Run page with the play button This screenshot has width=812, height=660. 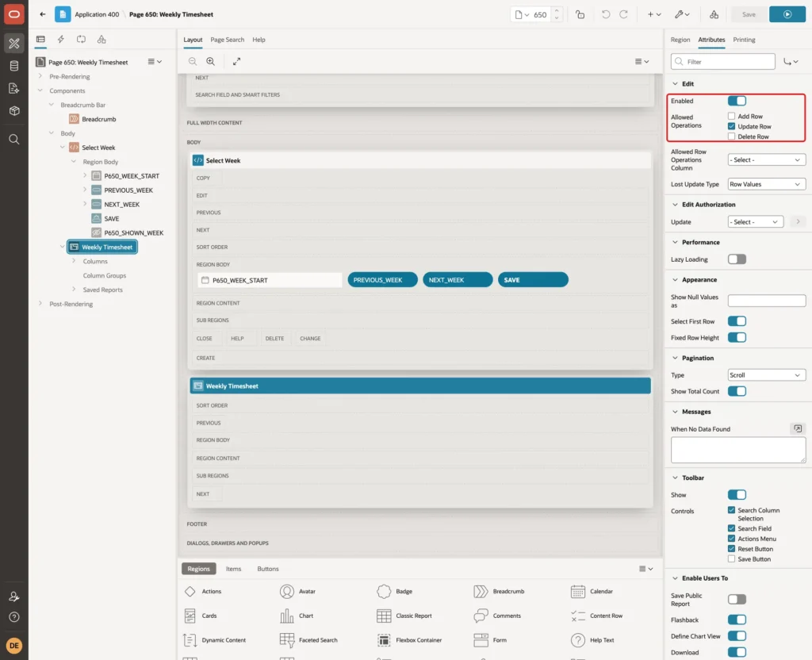click(x=787, y=14)
